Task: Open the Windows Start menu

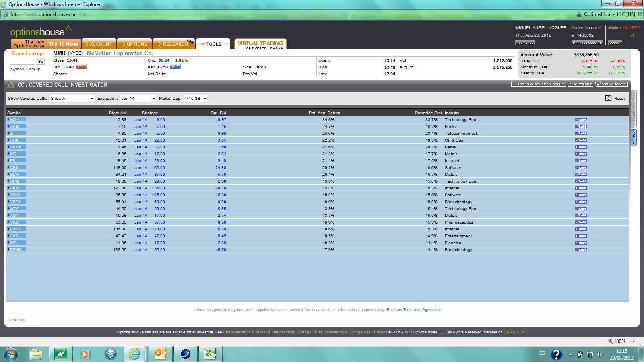Action: click(x=11, y=354)
